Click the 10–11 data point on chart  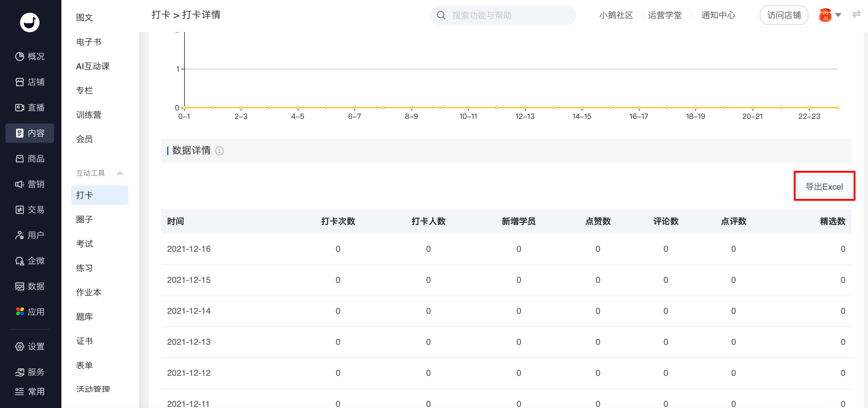tap(468, 108)
